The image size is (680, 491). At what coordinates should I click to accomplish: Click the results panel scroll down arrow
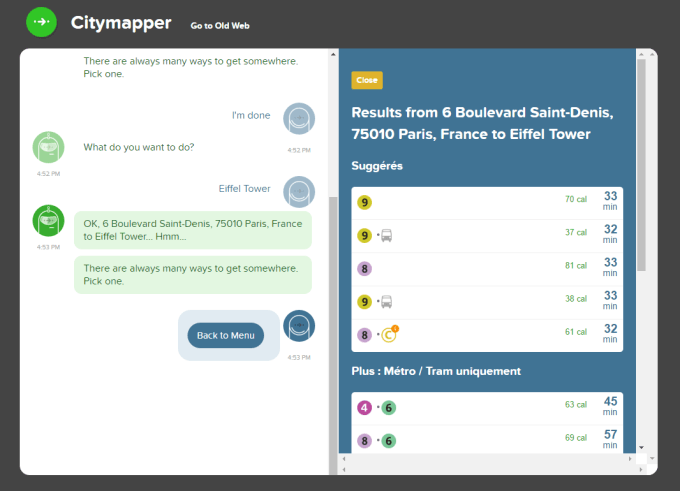[641, 448]
